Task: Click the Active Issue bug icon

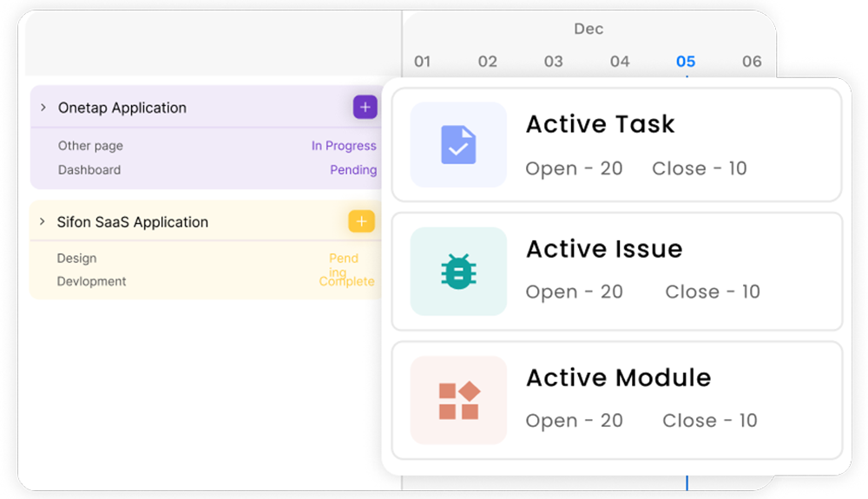Action: tap(457, 271)
